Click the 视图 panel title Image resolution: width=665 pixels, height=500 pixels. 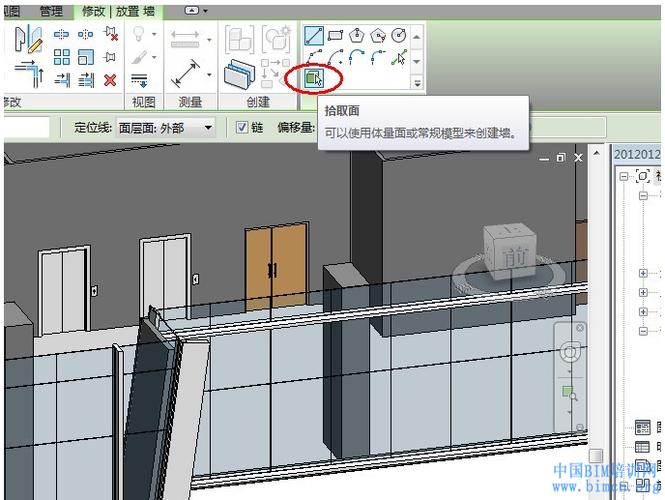pyautogui.click(x=143, y=102)
